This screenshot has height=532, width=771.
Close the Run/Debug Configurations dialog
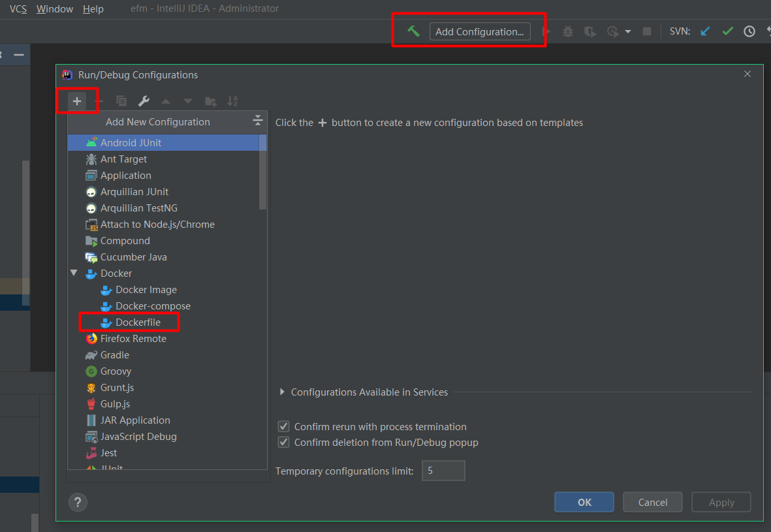tap(747, 74)
